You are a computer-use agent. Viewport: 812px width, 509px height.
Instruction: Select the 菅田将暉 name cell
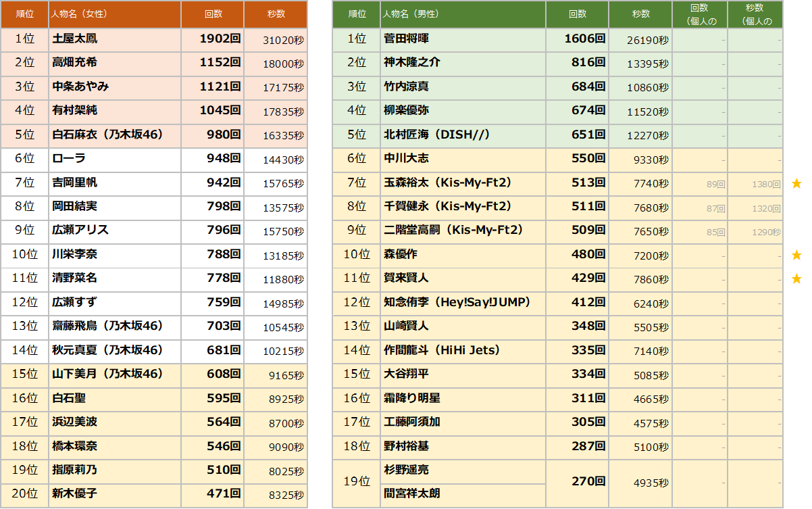click(x=463, y=39)
